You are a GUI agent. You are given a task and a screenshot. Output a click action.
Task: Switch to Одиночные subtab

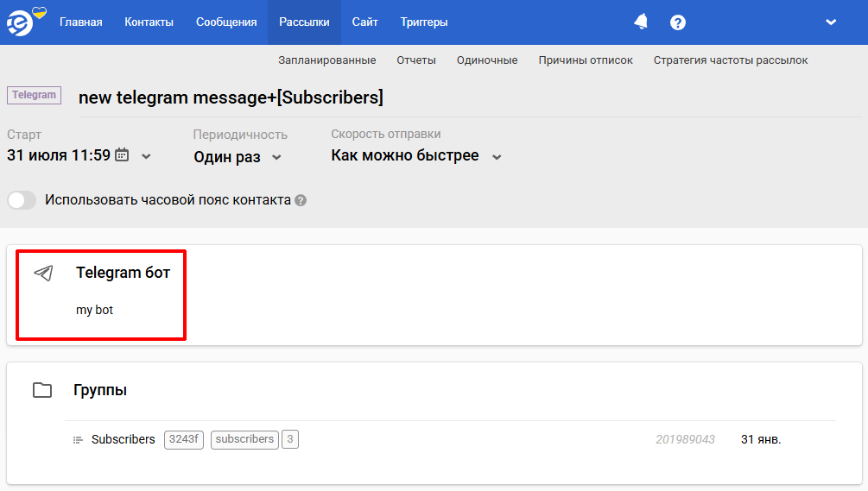(487, 60)
